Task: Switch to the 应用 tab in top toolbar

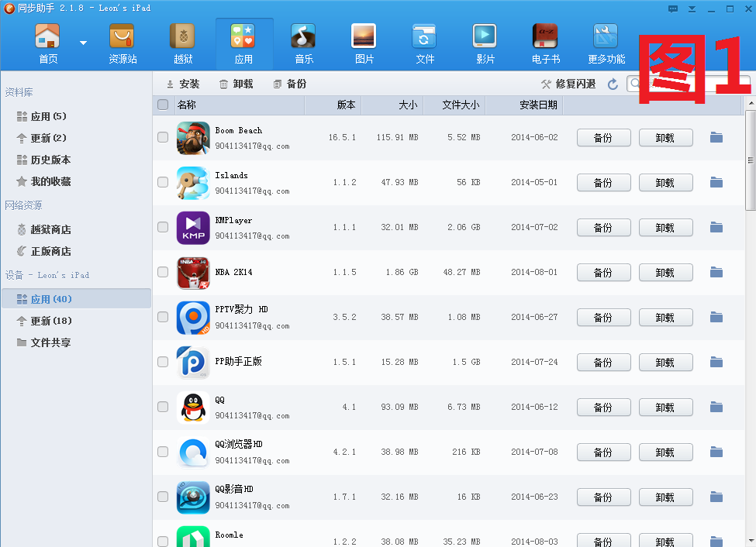Action: tap(243, 43)
